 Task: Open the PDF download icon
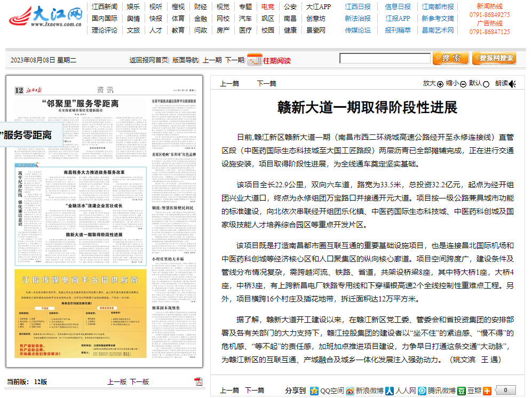click(198, 381)
